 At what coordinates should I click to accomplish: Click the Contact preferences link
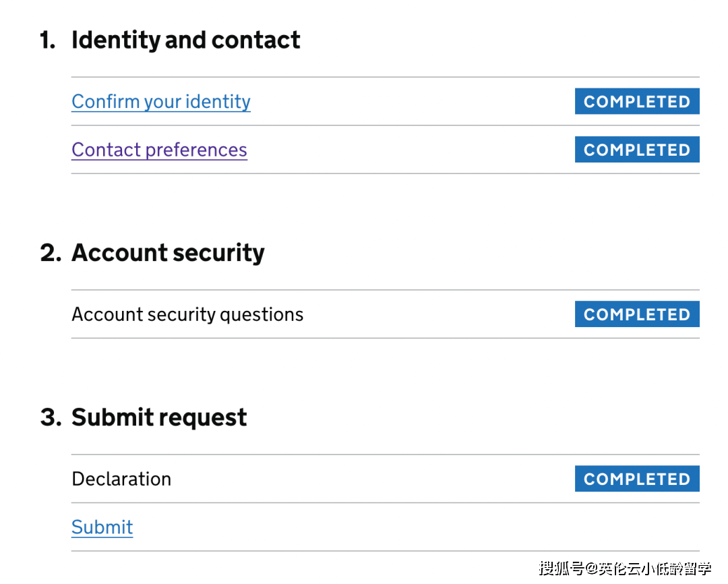(159, 150)
